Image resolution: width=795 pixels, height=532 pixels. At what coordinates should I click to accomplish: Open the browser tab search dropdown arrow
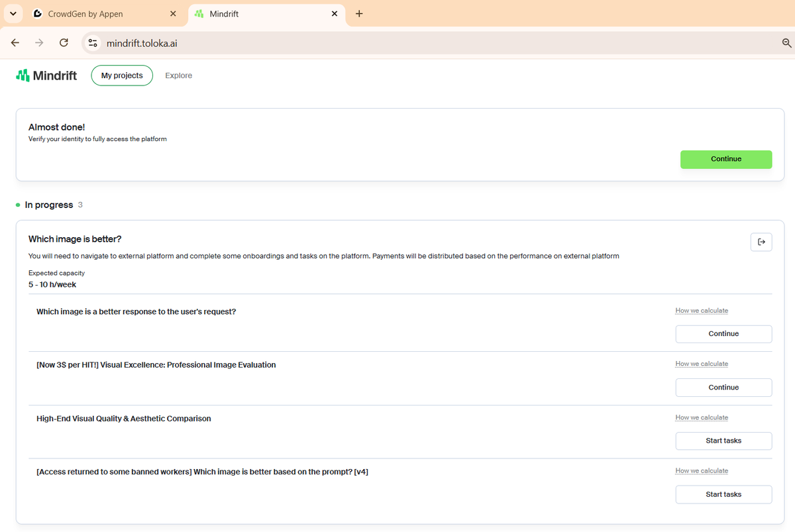[x=13, y=13]
